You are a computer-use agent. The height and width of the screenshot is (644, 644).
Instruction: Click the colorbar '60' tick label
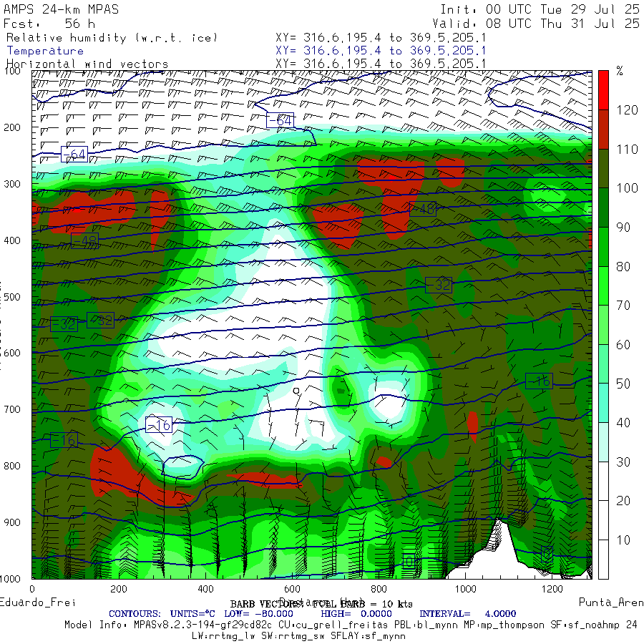[x=623, y=345]
